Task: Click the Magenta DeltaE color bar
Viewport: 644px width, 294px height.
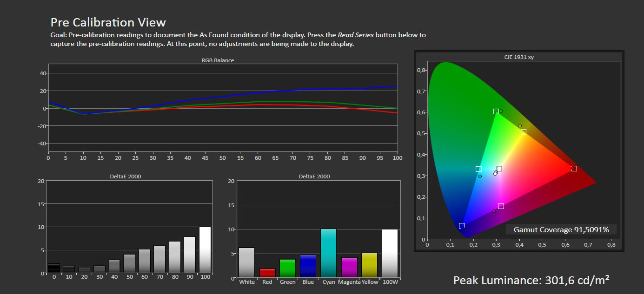Action: click(x=349, y=267)
